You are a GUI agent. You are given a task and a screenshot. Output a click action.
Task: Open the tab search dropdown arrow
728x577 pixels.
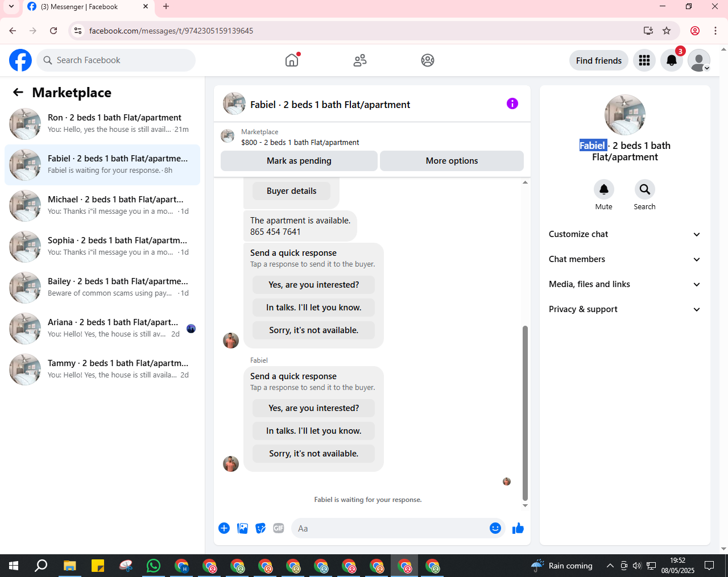pos(11,7)
